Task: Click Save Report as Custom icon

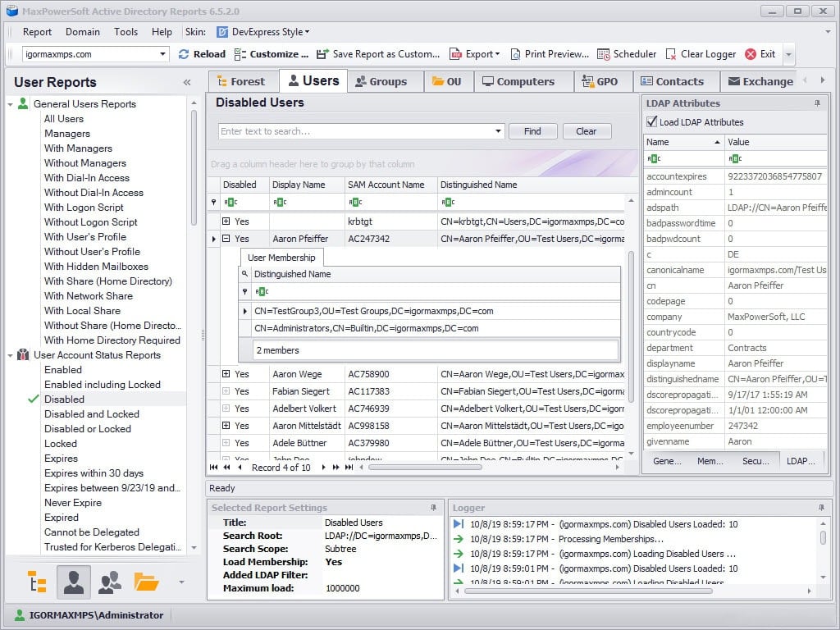Action: pyautogui.click(x=322, y=54)
